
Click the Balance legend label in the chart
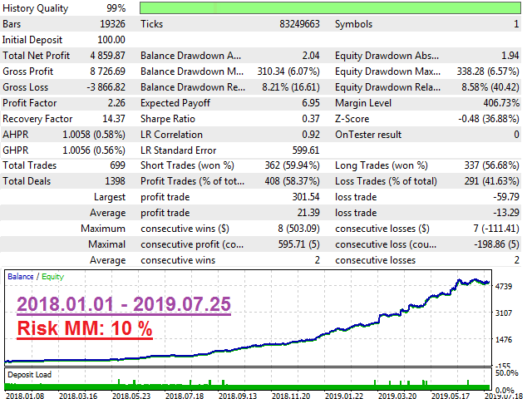tap(20, 277)
